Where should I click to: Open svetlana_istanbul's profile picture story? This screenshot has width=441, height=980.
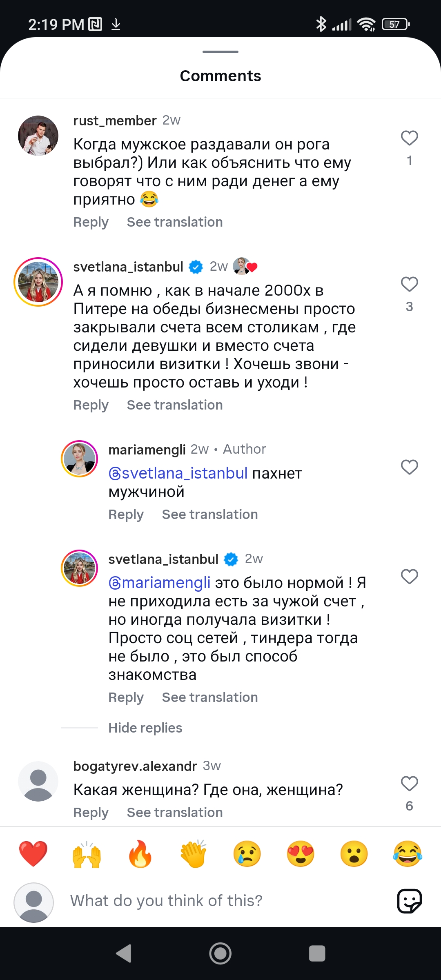pos(38,282)
